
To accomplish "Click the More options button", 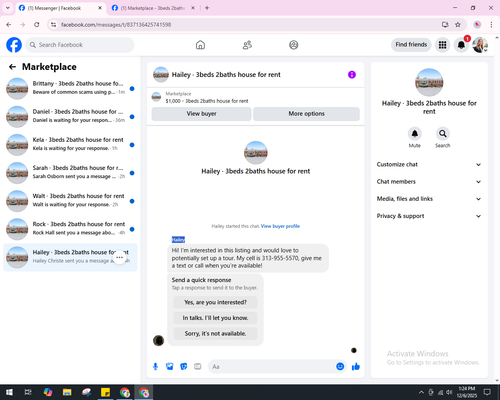I will (306, 114).
